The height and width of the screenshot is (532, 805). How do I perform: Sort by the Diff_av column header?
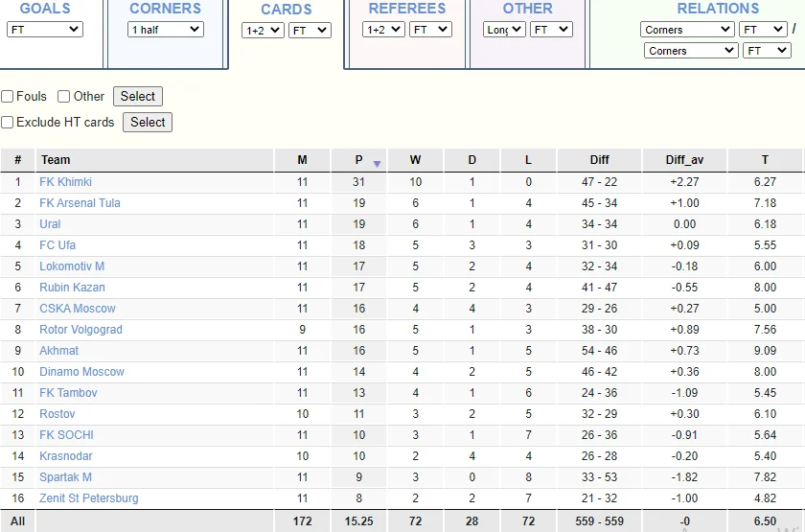pos(684,160)
